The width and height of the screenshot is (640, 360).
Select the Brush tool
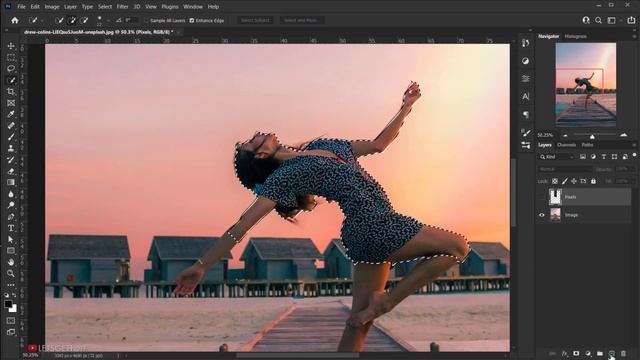[11, 137]
